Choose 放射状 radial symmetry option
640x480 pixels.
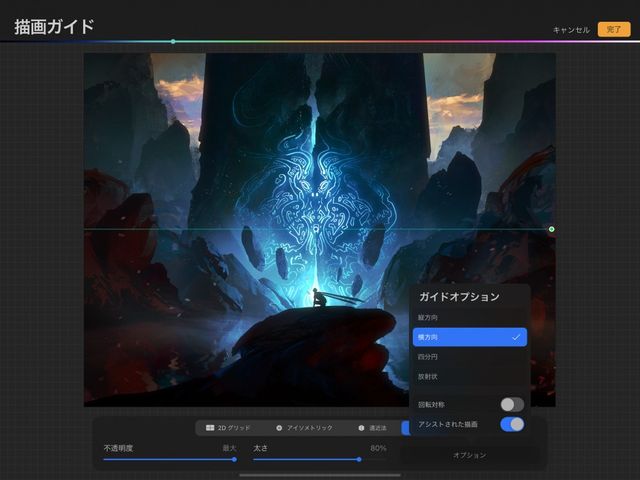470,376
